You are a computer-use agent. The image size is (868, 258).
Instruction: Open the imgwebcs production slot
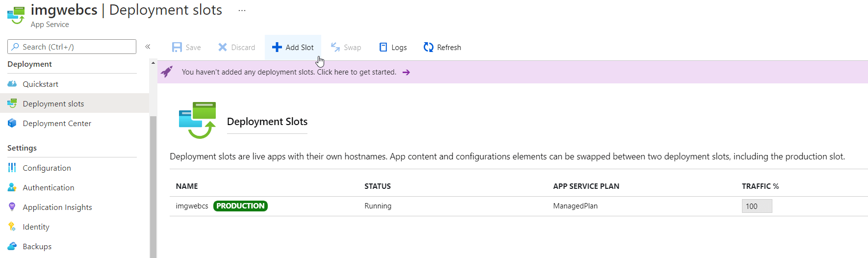point(192,206)
